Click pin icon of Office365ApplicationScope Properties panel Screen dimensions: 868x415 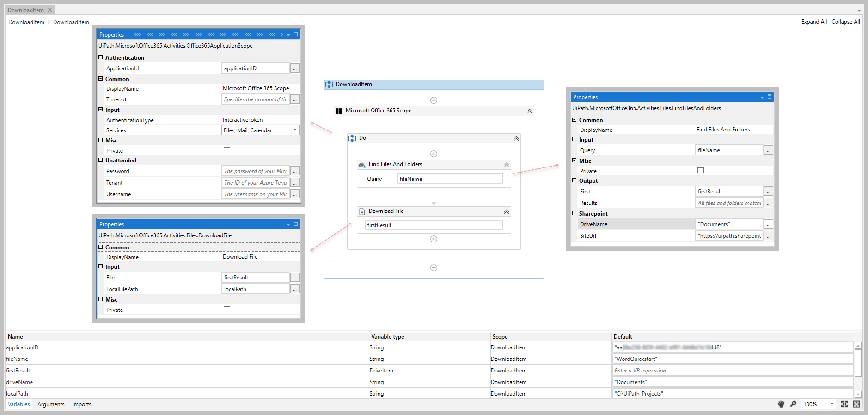296,34
